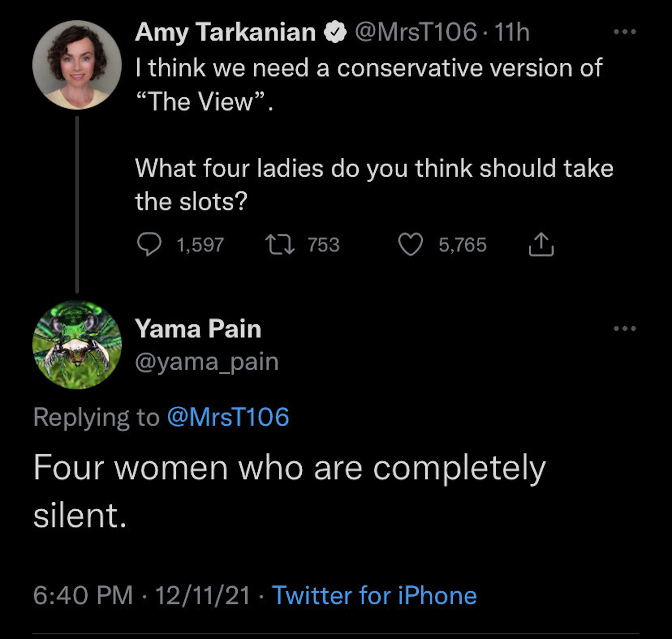Click the reply speech bubble icon
This screenshot has height=639, width=672.
[149, 244]
